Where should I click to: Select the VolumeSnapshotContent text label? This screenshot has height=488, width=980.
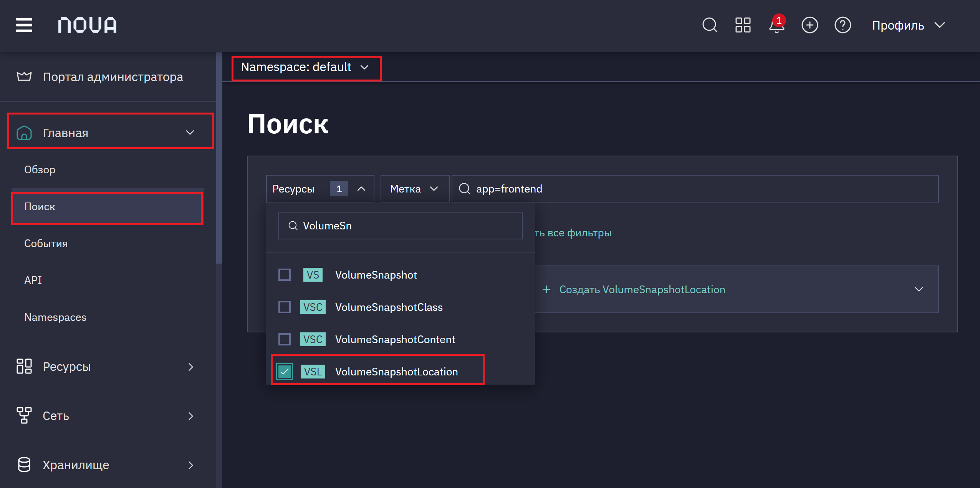395,339
